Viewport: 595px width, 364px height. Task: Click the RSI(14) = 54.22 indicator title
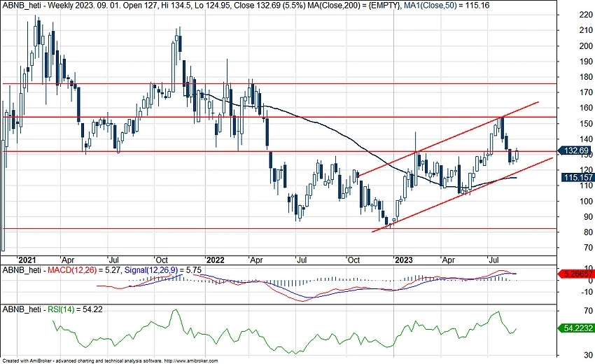tap(75, 309)
